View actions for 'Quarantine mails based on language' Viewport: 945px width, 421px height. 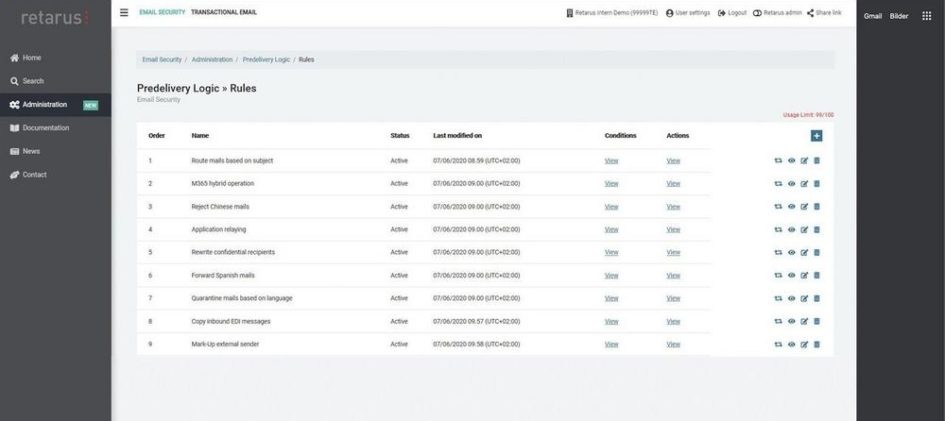[673, 298]
